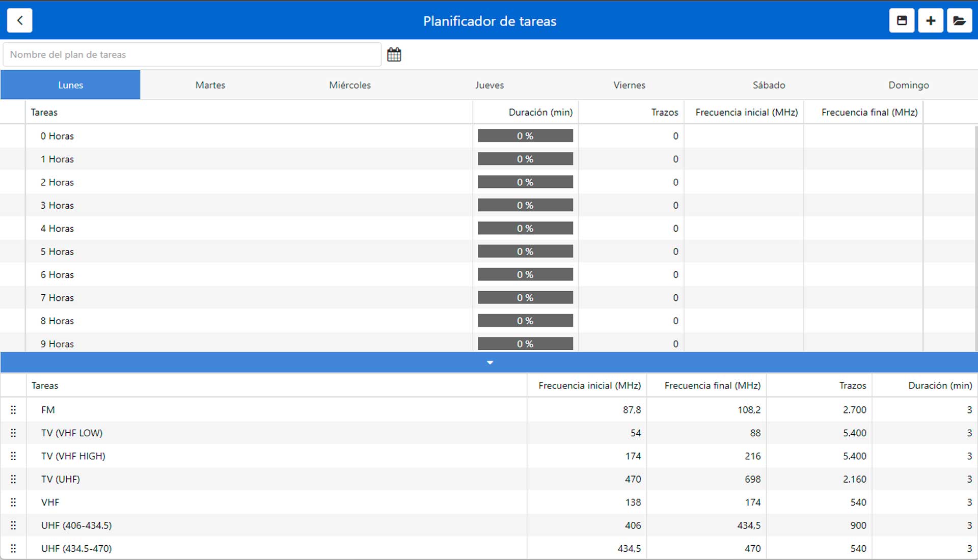Open the Viernes tab
Viewport: 978px width, 560px height.
[x=630, y=85]
